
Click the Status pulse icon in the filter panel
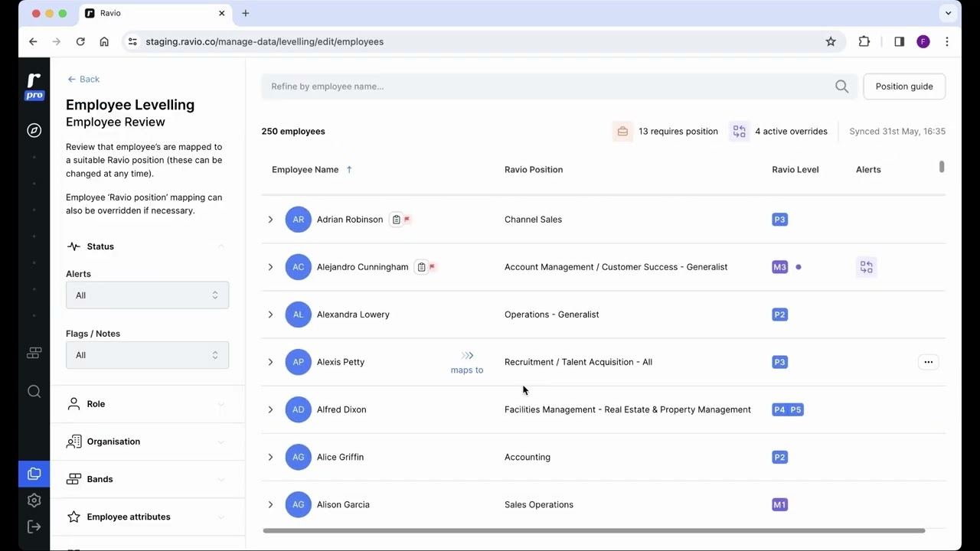coord(73,246)
